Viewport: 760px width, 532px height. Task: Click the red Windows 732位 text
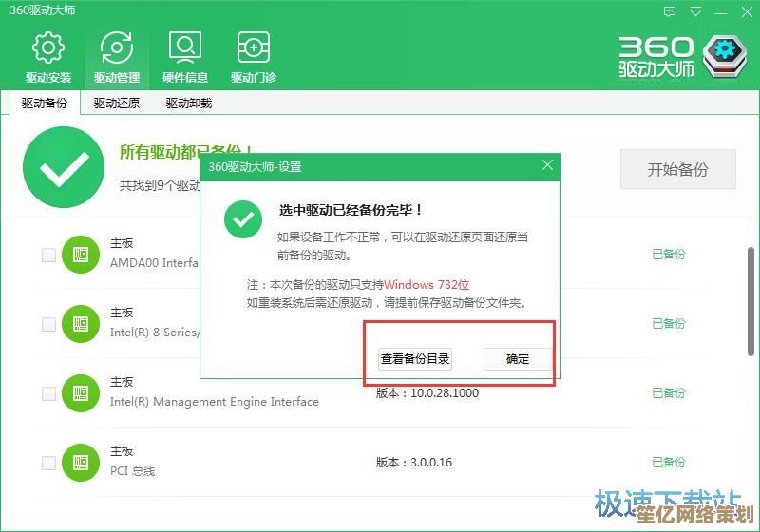[427, 284]
